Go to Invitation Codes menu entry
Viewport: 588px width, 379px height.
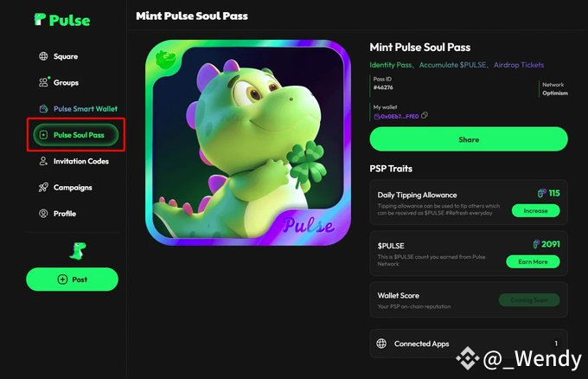point(73,161)
